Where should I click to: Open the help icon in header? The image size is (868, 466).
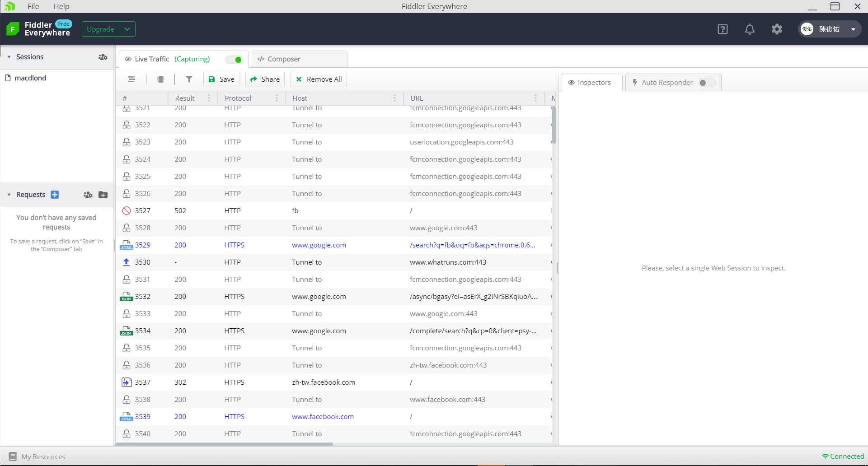click(x=723, y=29)
